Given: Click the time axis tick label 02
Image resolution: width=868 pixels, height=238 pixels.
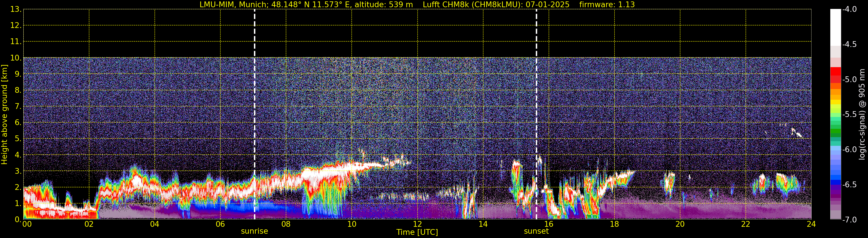Looking at the screenshot, I should pyautogui.click(x=89, y=224).
